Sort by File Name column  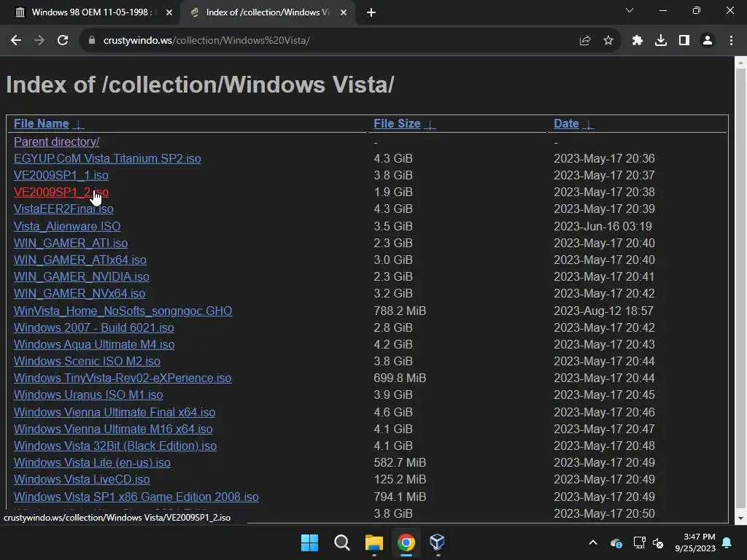42,124
